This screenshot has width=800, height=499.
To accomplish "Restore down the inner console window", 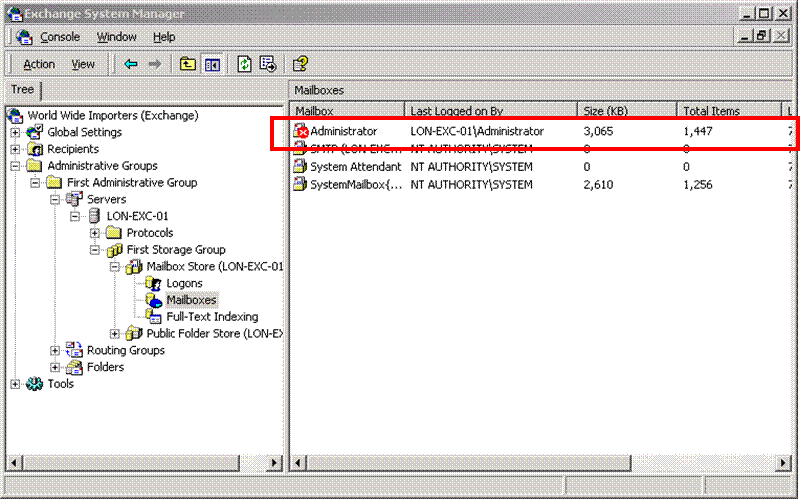I will tap(762, 36).
